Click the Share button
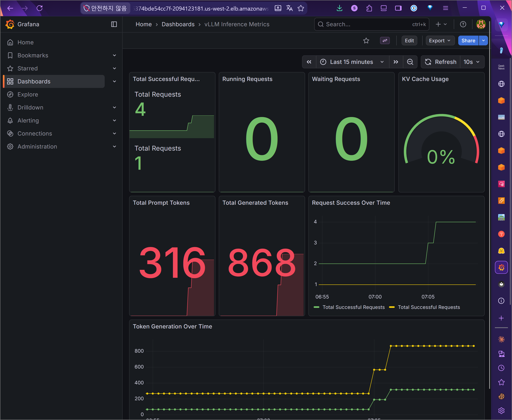 coord(468,41)
